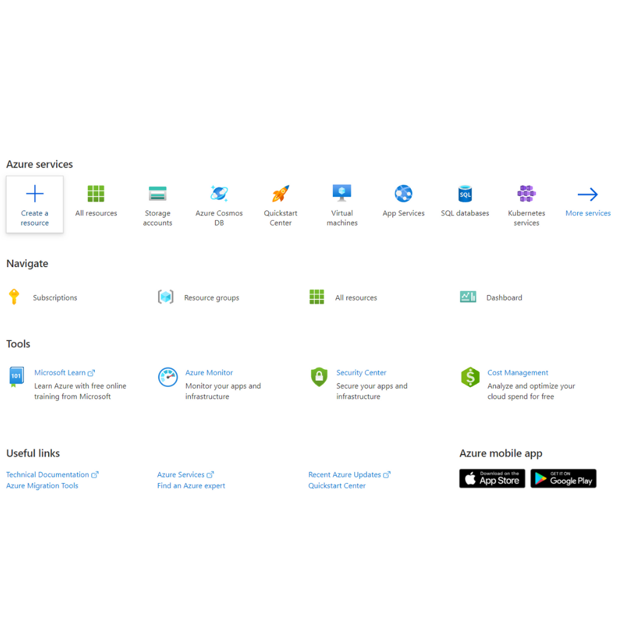
Task: Click the Download on the App Store badge
Action: 492,478
